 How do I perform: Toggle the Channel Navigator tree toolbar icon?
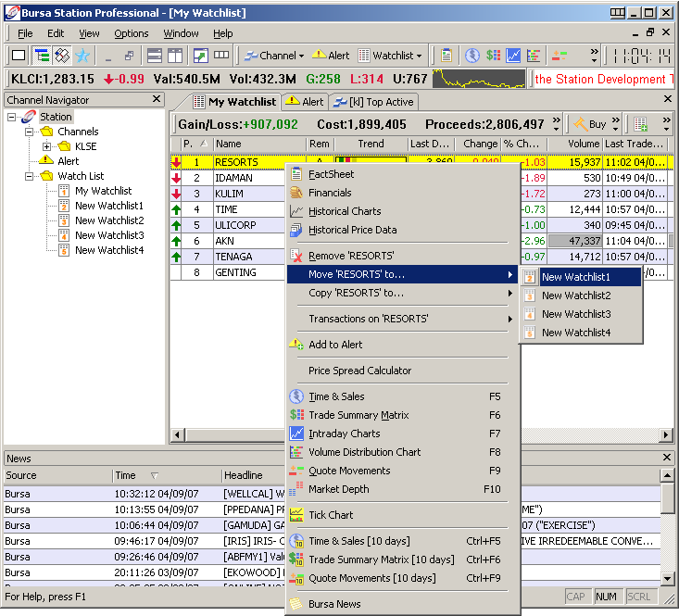tap(42, 56)
